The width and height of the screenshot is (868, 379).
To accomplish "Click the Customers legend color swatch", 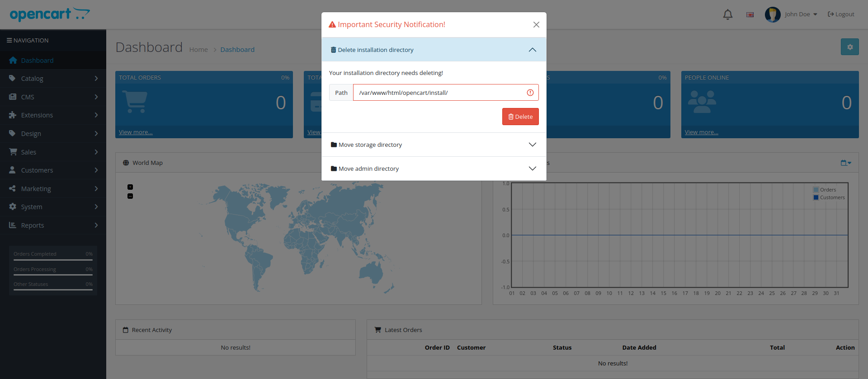I will (816, 197).
